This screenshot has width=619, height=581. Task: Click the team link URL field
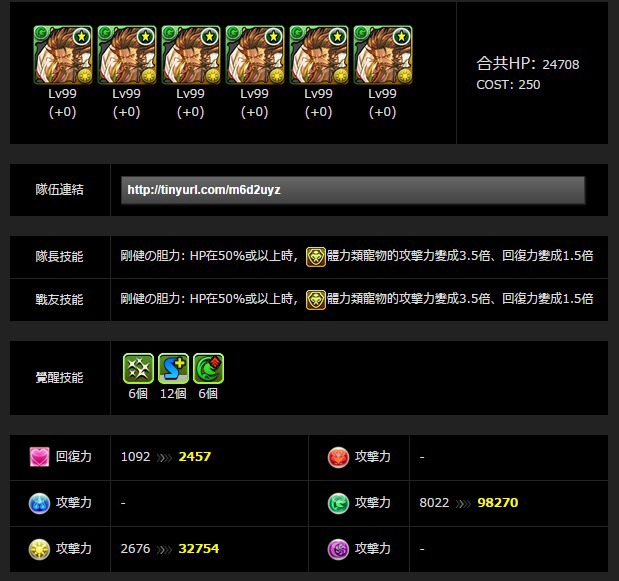353,190
